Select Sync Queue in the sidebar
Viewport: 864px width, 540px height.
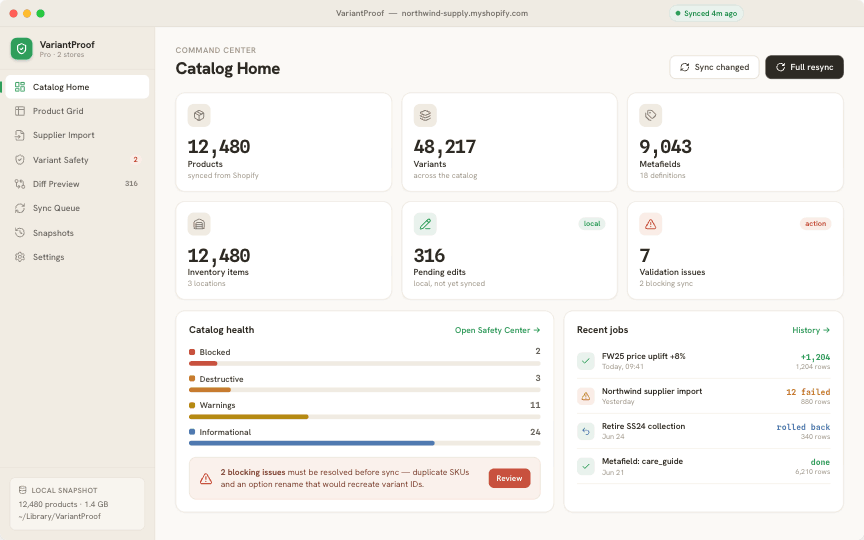click(77, 208)
